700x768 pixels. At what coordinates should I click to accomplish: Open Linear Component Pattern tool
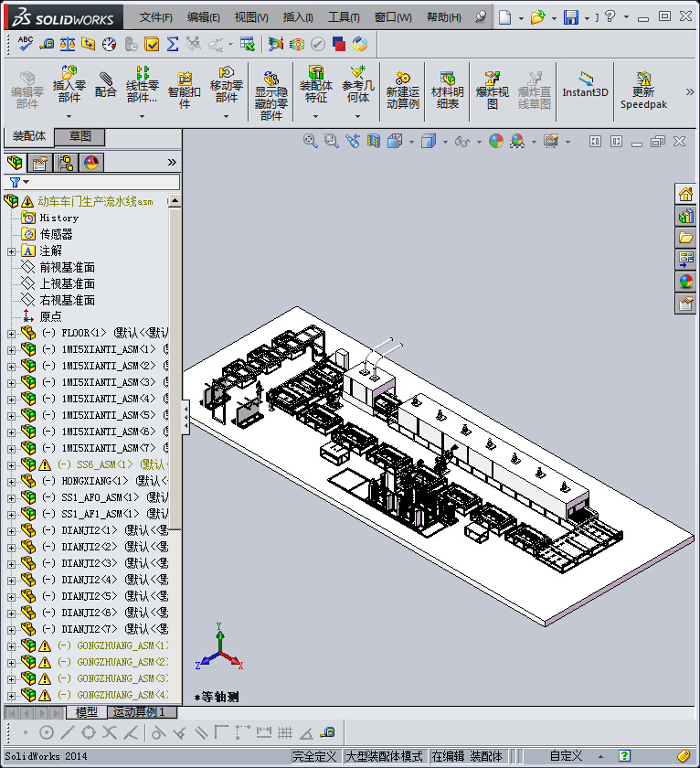pyautogui.click(x=142, y=85)
